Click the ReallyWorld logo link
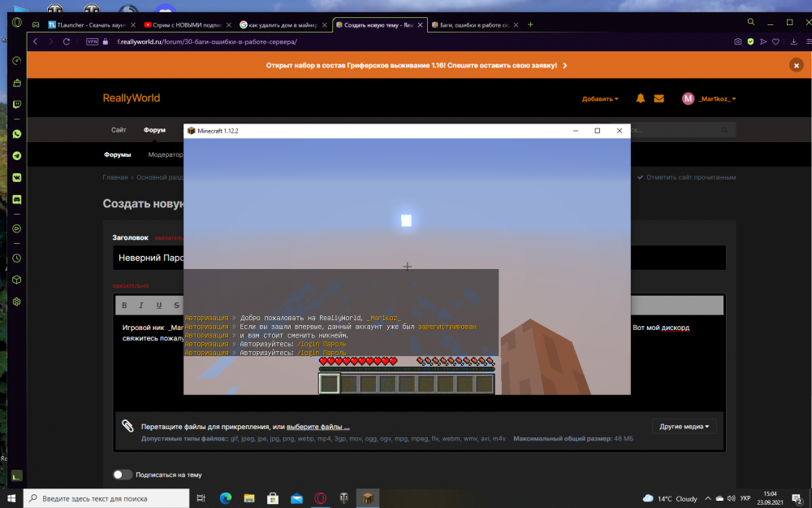Screen dimensions: 812x508 (131, 98)
